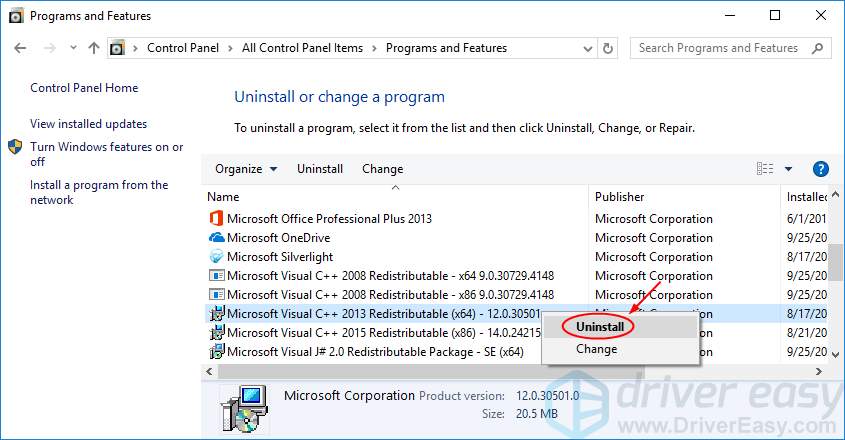Click the up arrow navigation icon
Screen dimensions: 845x440
94,48
